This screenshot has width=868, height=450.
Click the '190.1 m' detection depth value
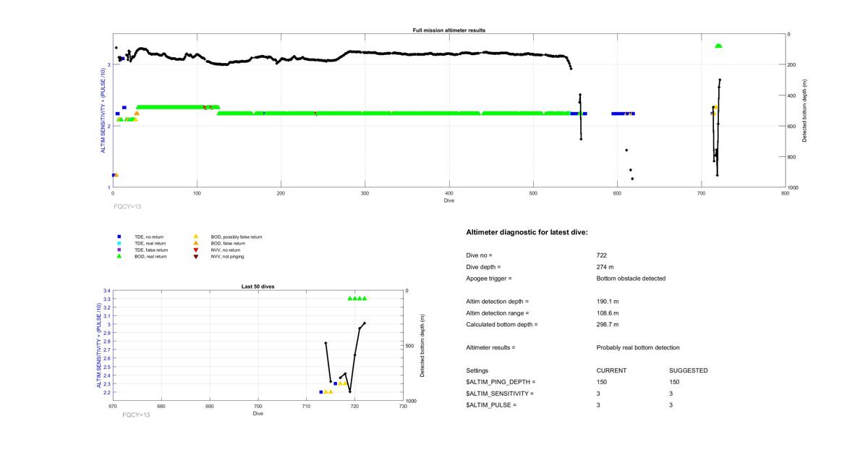(x=608, y=302)
